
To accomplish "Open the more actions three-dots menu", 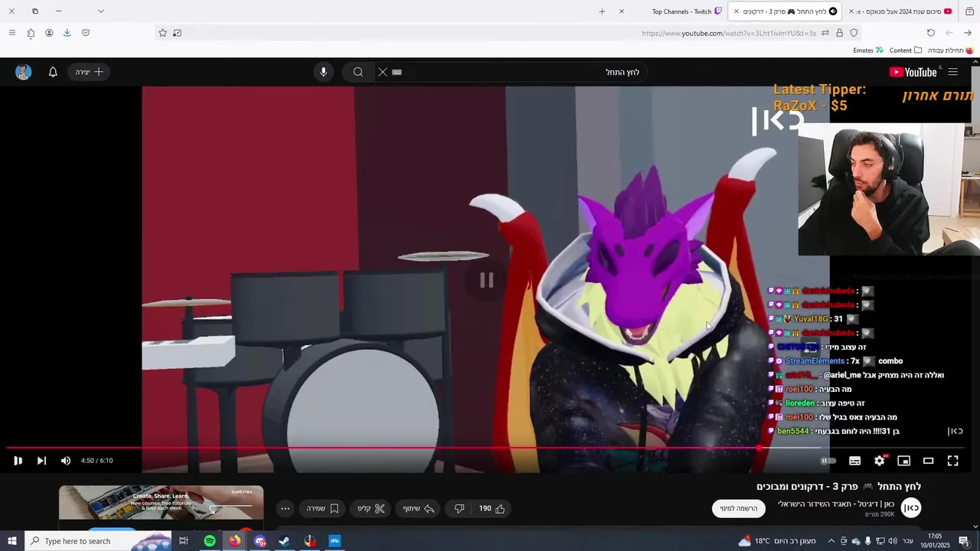I will click(285, 508).
